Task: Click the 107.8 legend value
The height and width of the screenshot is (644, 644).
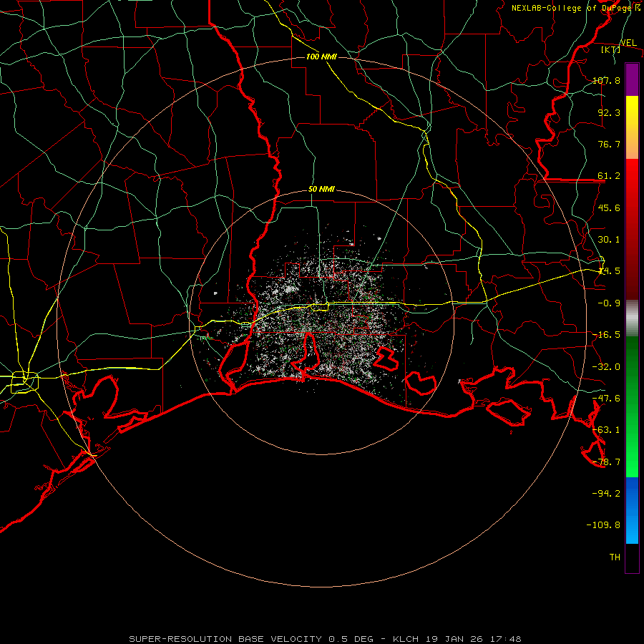Action: (606, 80)
